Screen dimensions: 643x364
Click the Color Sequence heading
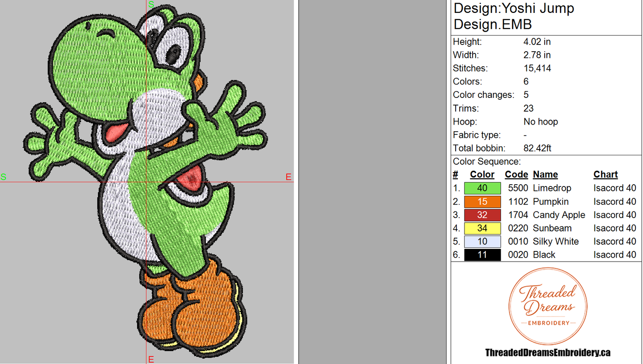(x=487, y=162)
